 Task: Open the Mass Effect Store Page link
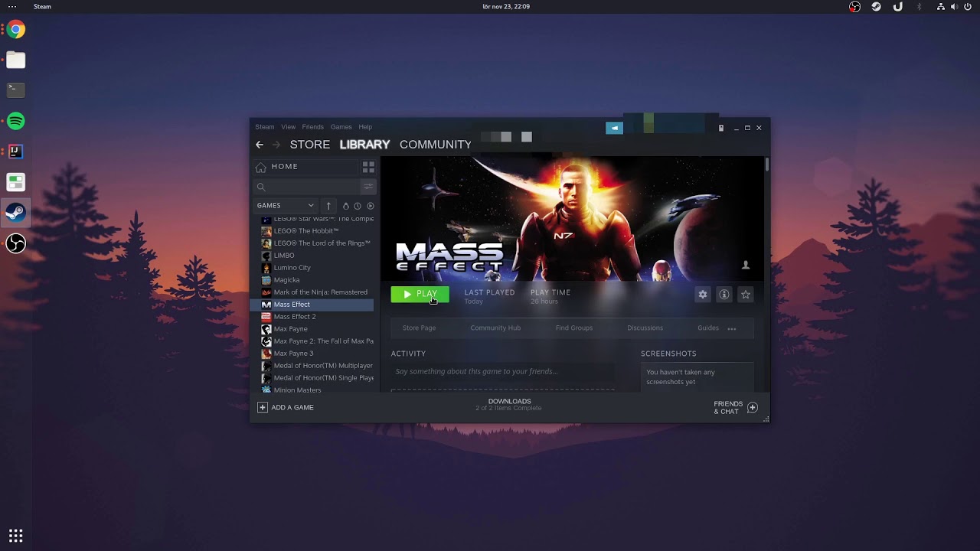pos(419,328)
